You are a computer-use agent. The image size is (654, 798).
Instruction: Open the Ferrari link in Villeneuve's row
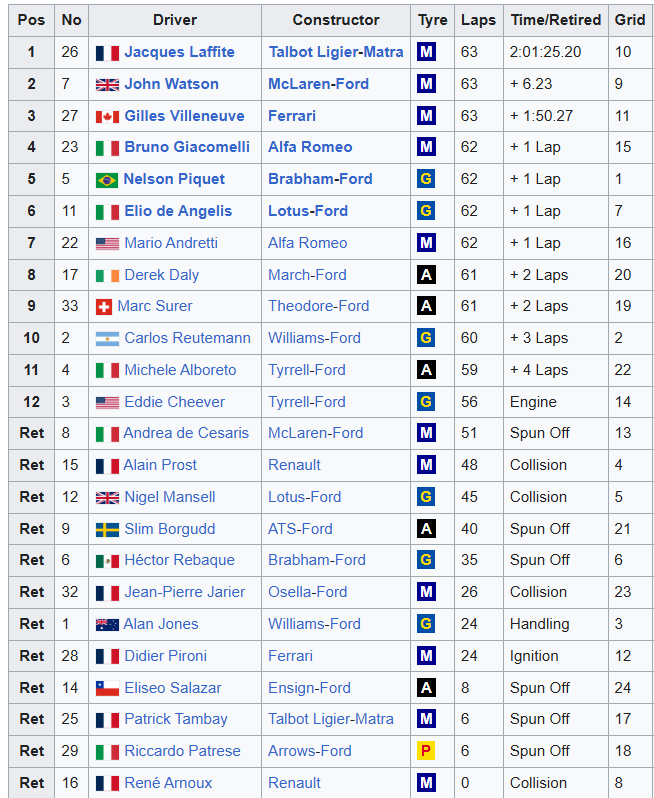point(292,116)
